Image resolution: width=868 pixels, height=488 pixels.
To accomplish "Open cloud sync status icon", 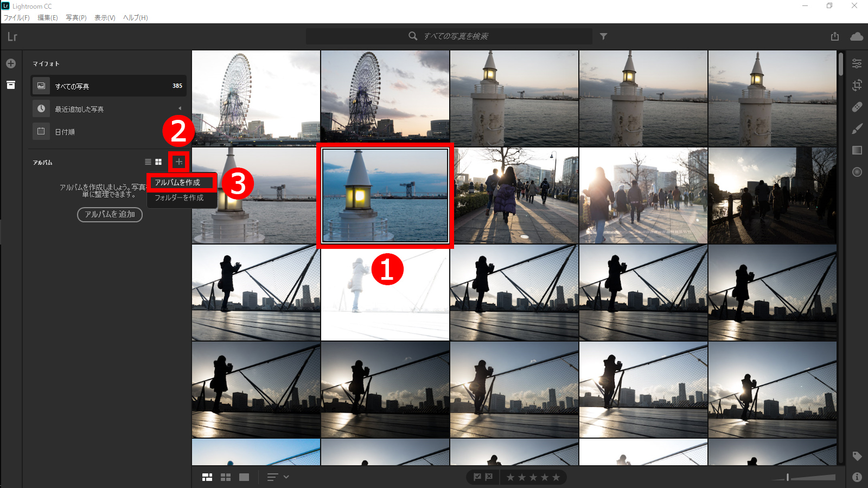I will click(x=857, y=36).
